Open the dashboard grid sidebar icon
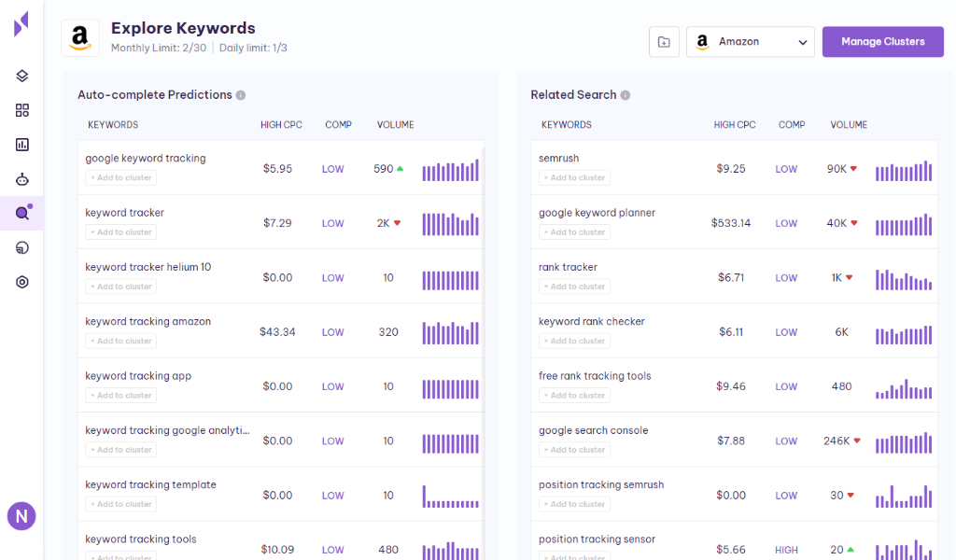Screen dimensions: 956x560 (22, 110)
